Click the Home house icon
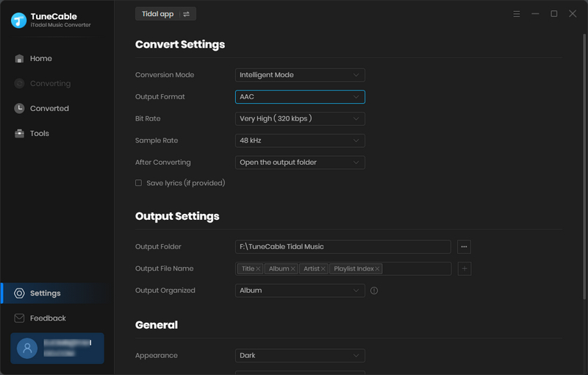The image size is (588, 375). tap(19, 59)
